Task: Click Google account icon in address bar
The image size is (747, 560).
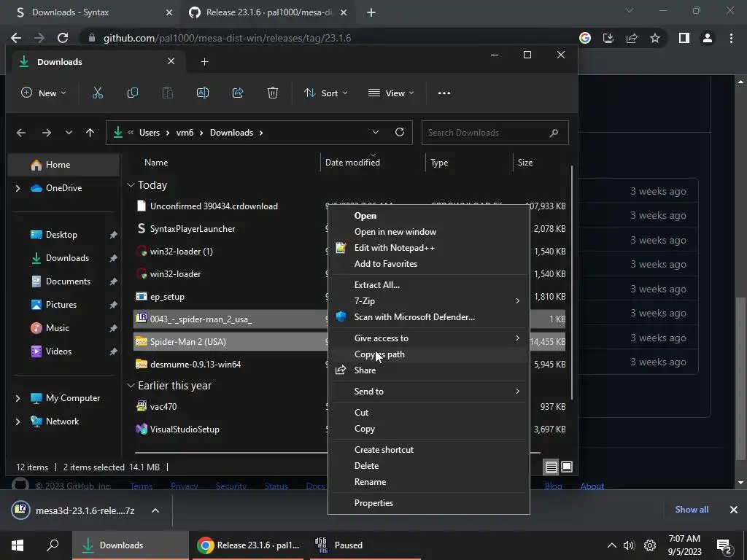Action: click(585, 38)
